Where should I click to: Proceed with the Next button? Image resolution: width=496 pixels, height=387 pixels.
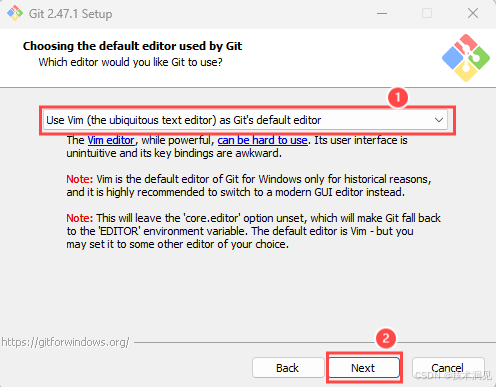pos(363,368)
